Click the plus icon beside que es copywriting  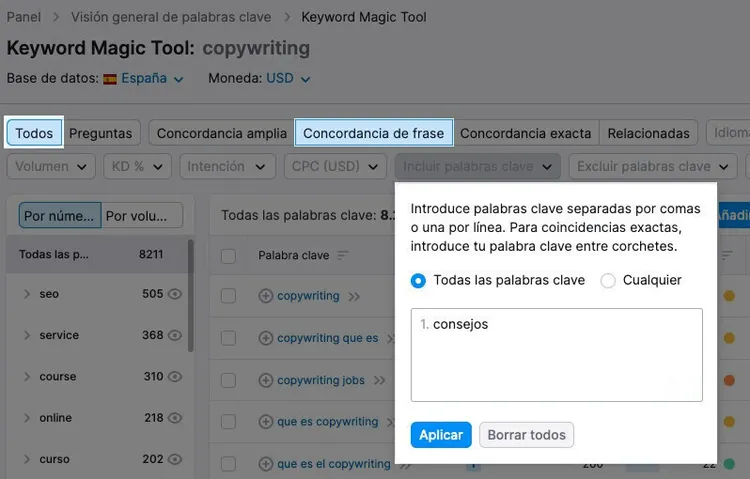pos(265,422)
